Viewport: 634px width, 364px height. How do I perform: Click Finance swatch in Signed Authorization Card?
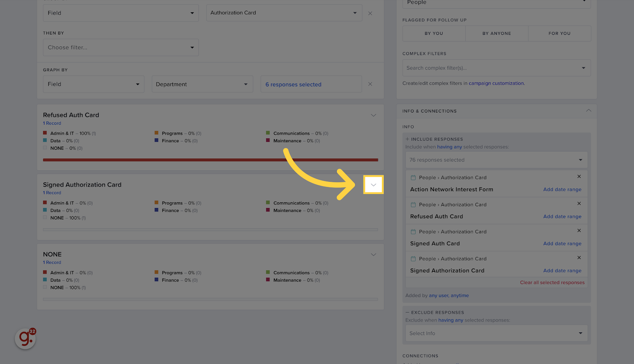[x=157, y=210]
